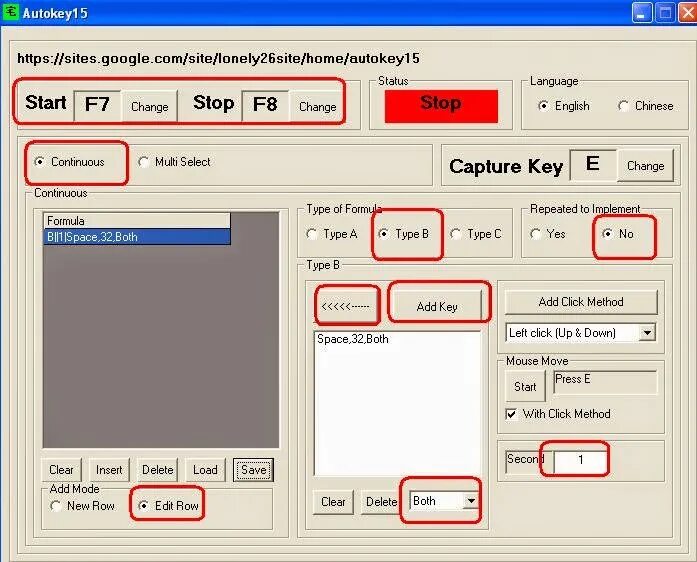Toggle With Click Method checkbox
Image resolution: width=697 pixels, height=562 pixels.
(x=512, y=414)
